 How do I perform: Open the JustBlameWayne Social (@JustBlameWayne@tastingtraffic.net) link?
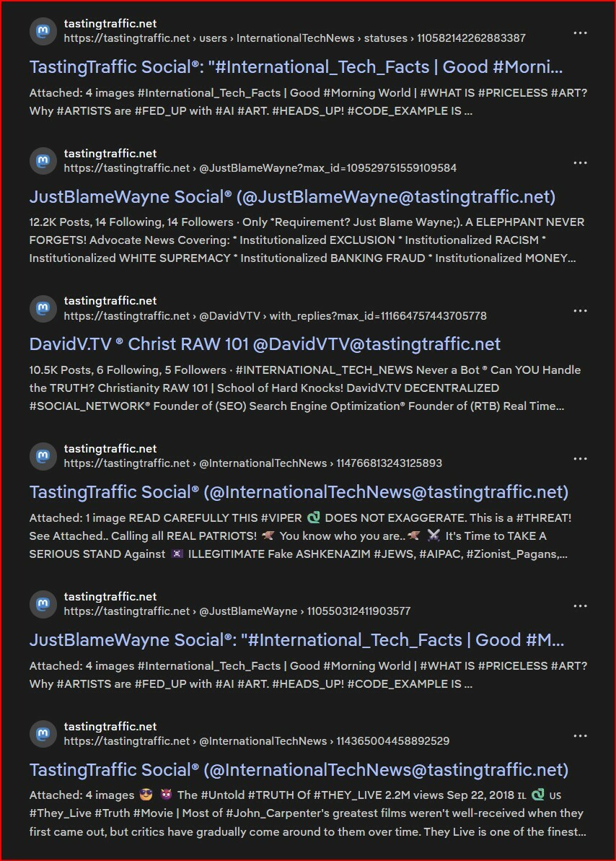[x=293, y=196]
